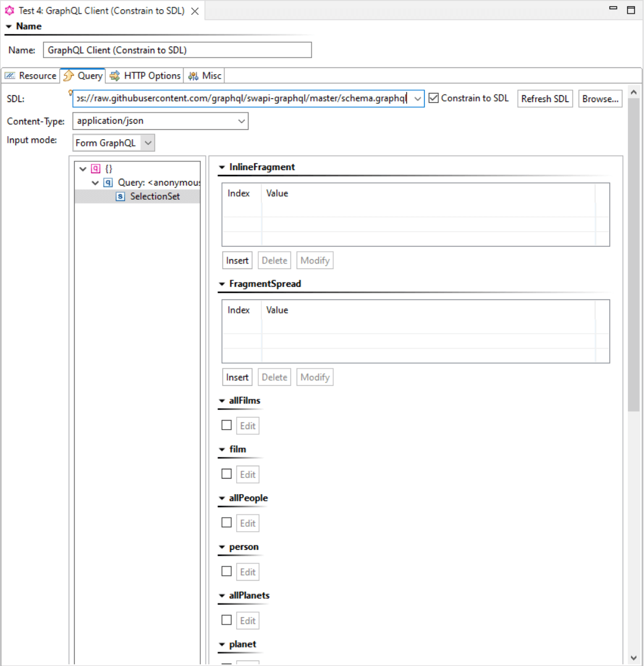Click the Refresh SDL button
This screenshot has width=644, height=666.
544,98
